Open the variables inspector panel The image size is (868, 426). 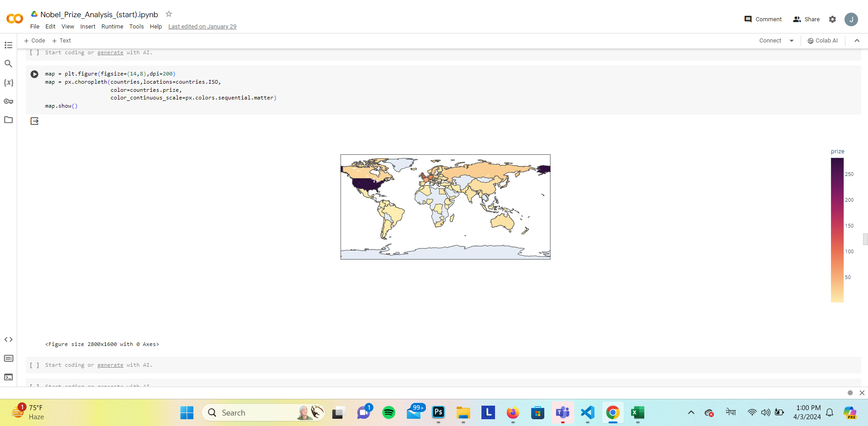(x=8, y=83)
